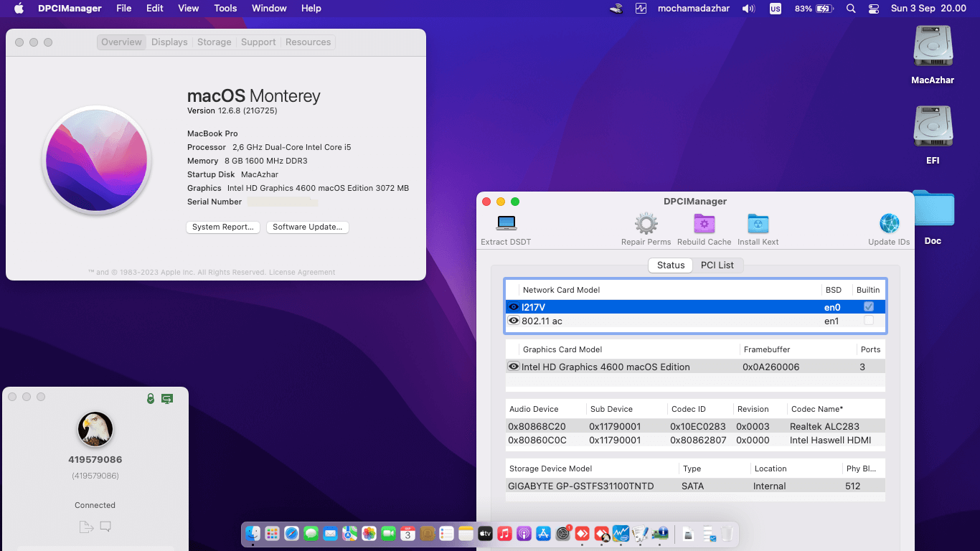Open the Edit menu

pos(155,9)
